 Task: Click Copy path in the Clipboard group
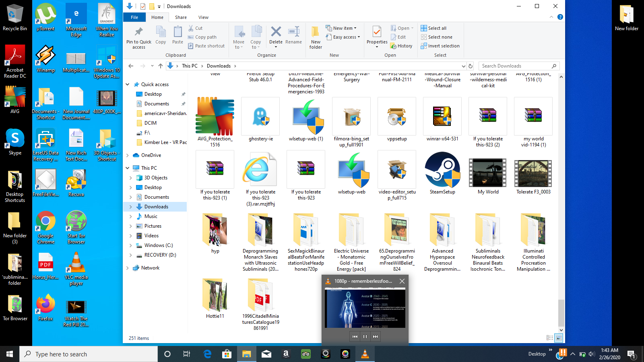click(x=202, y=37)
